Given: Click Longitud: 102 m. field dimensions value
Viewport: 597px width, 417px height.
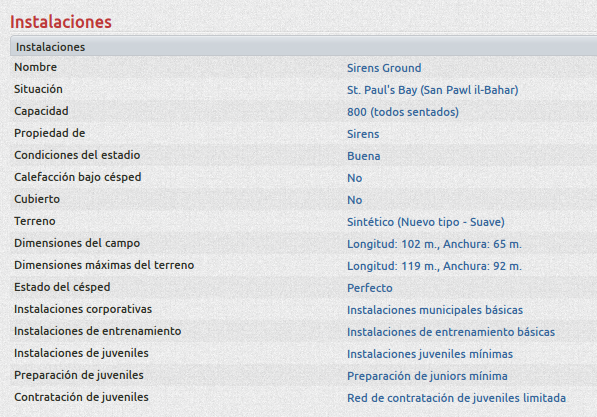Looking at the screenshot, I should [434, 244].
